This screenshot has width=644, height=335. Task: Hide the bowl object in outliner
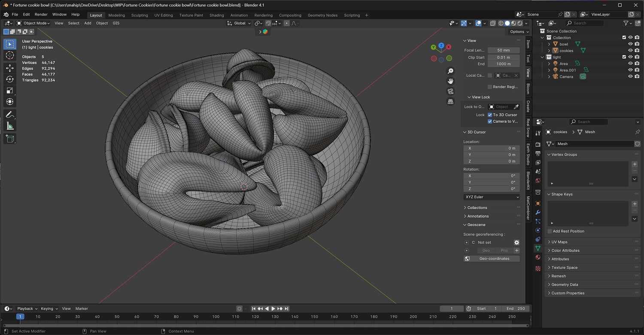[630, 44]
